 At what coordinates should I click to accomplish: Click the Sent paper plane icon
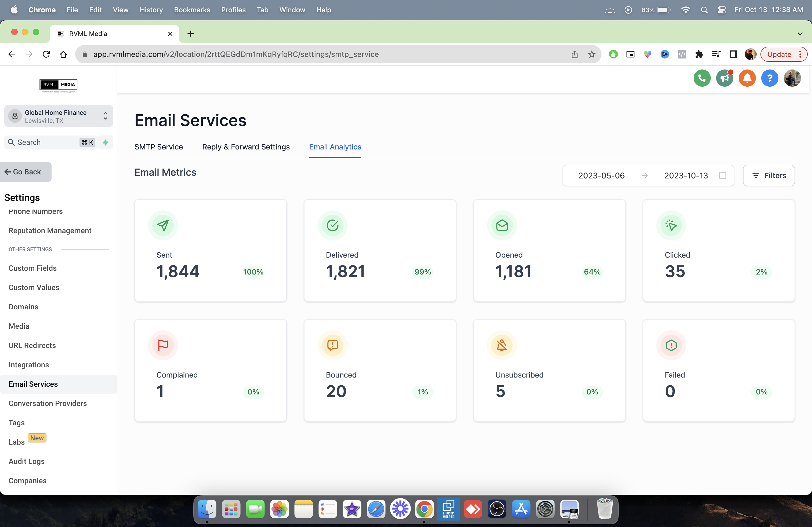point(163,225)
